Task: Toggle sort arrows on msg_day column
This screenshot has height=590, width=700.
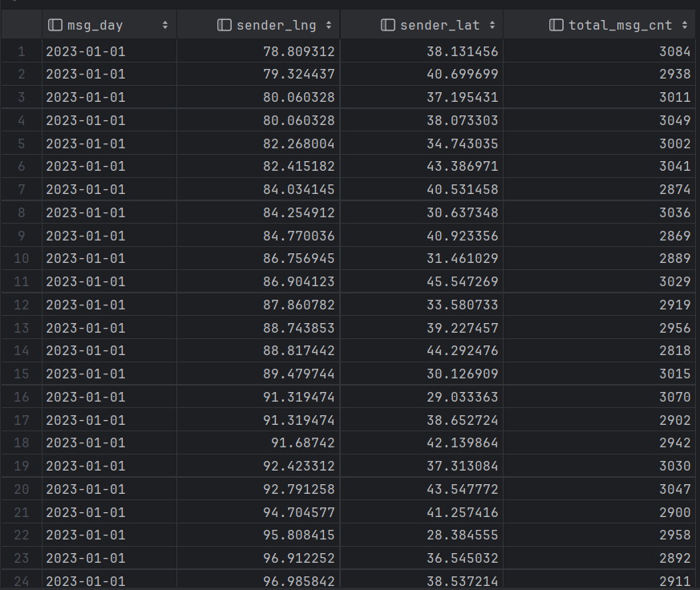Action: pyautogui.click(x=165, y=26)
